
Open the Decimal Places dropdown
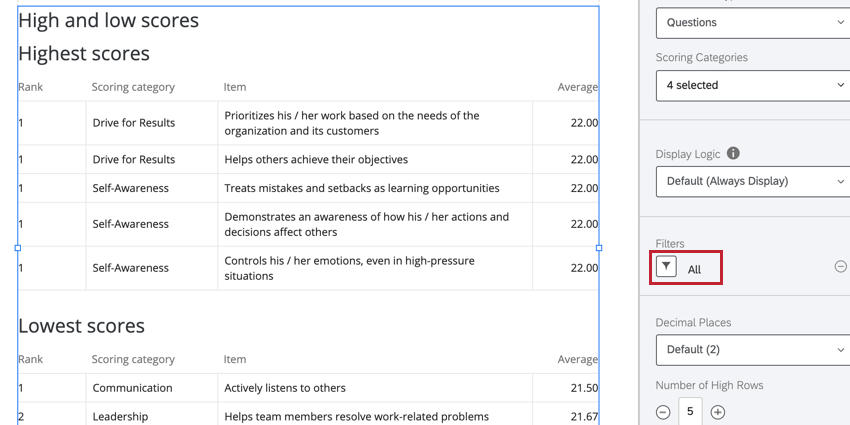753,349
